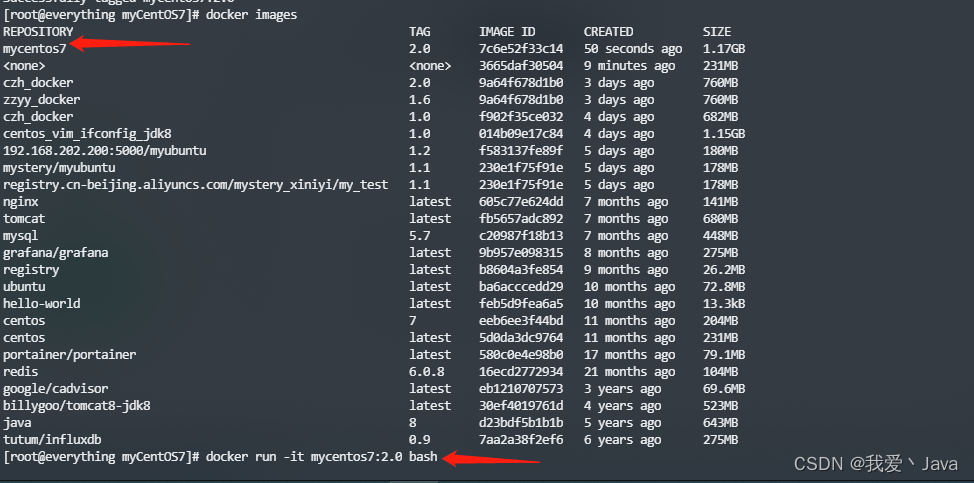The image size is (974, 483).
Task: Select the mycentos7 repository name
Action: [35, 48]
